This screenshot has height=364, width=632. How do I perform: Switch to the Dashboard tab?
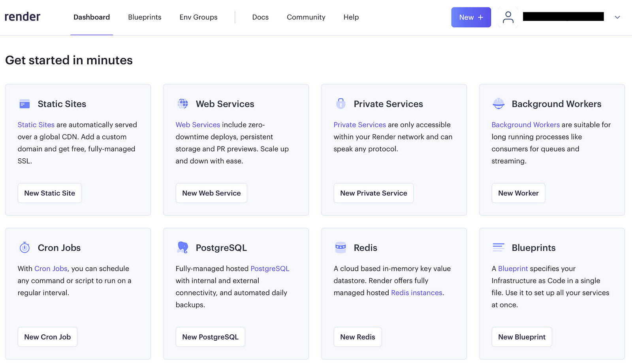coord(92,17)
